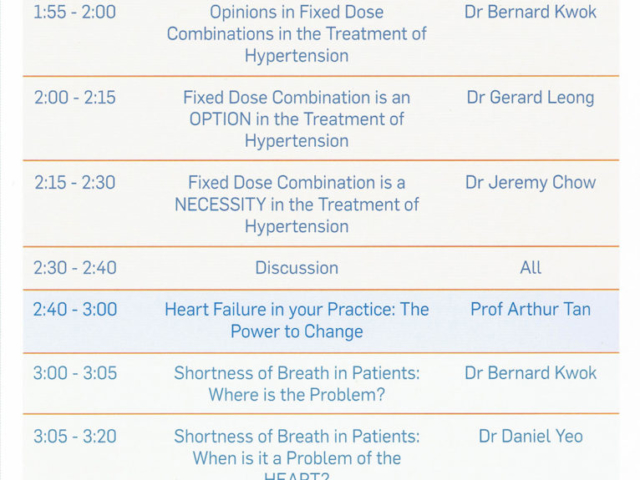Select the 1:55 - 2:00 time slot
Viewport: 640px width, 480px height.
(x=75, y=12)
